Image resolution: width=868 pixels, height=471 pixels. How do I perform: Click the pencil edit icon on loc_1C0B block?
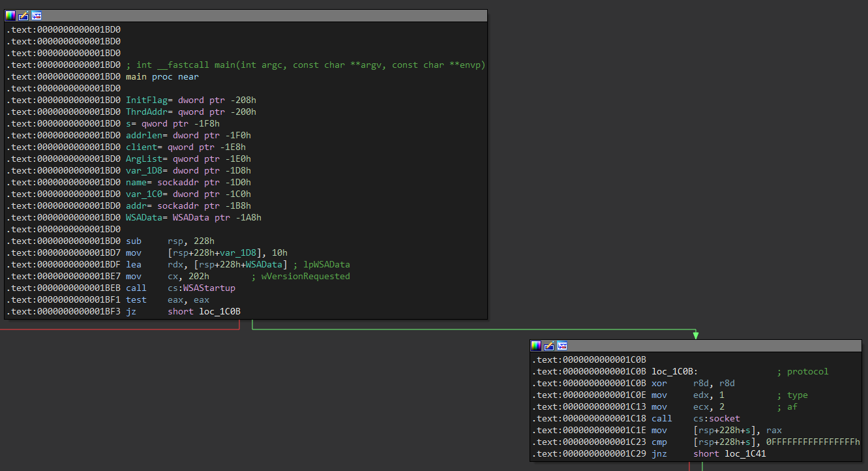[x=549, y=346]
